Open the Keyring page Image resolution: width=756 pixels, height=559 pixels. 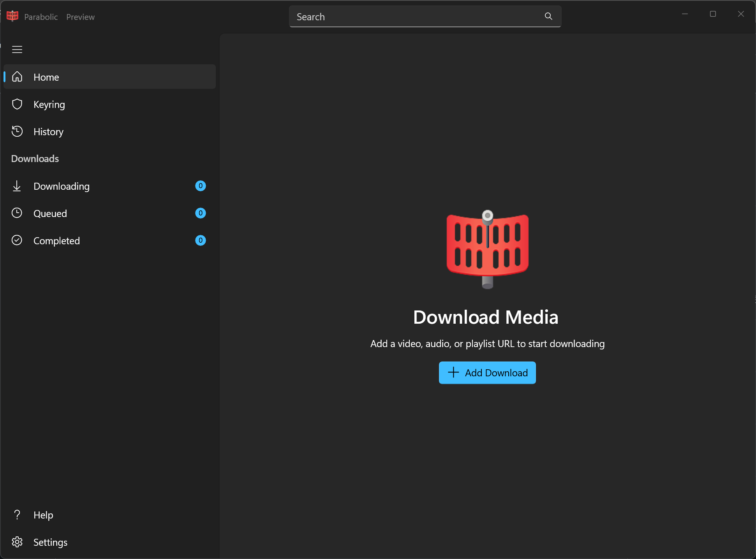click(x=110, y=104)
